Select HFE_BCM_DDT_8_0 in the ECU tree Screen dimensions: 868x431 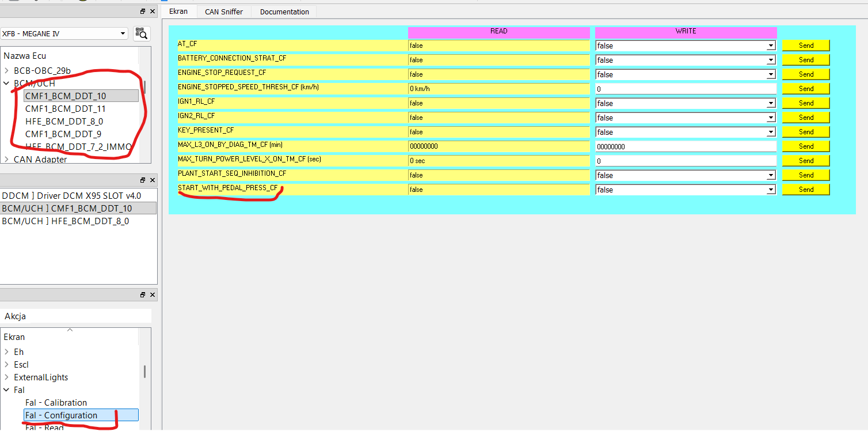click(x=64, y=122)
